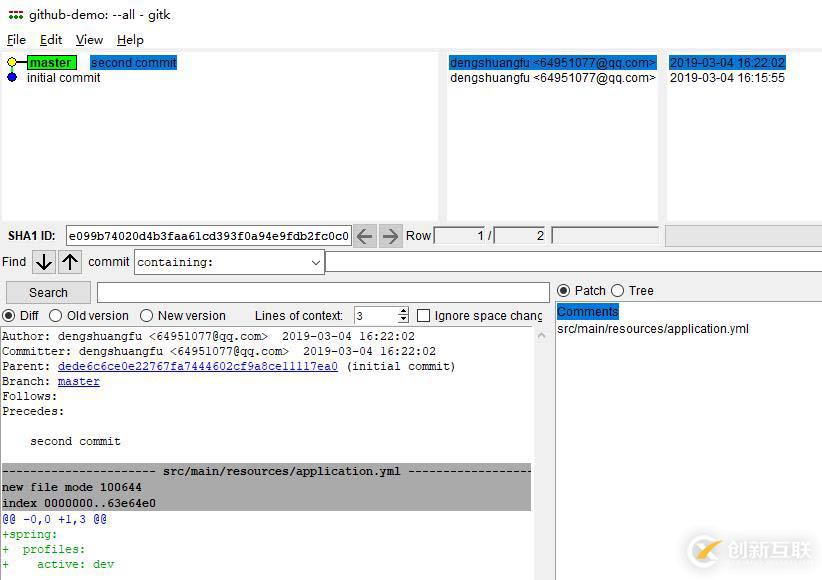This screenshot has width=822, height=580.
Task: Increase lines of context with up stepper
Action: (x=403, y=312)
